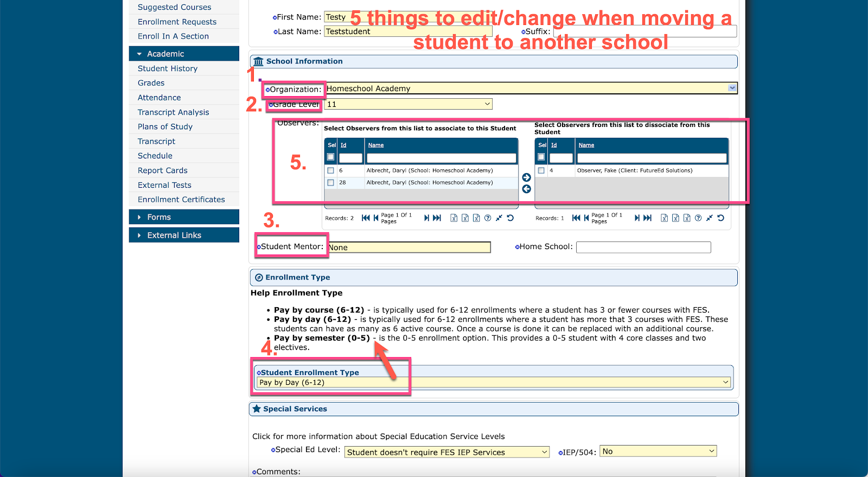Go to last page of associate observers list
The image size is (868, 477).
click(x=437, y=218)
